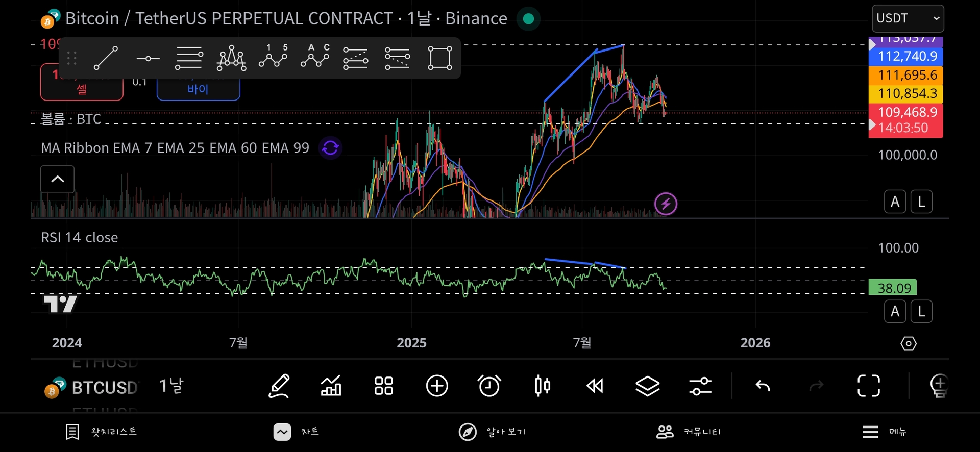980x452 pixels.
Task: Open the BTCUSD symbol search
Action: (x=92, y=388)
